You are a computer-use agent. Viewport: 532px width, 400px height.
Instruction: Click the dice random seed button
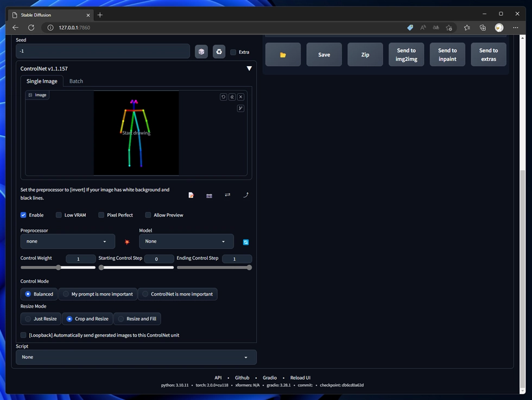click(x=201, y=52)
